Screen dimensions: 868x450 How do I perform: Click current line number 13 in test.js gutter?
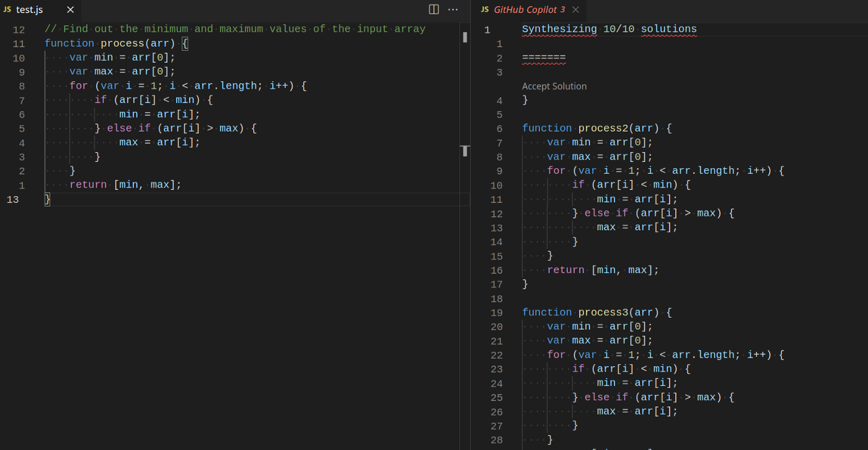12,199
